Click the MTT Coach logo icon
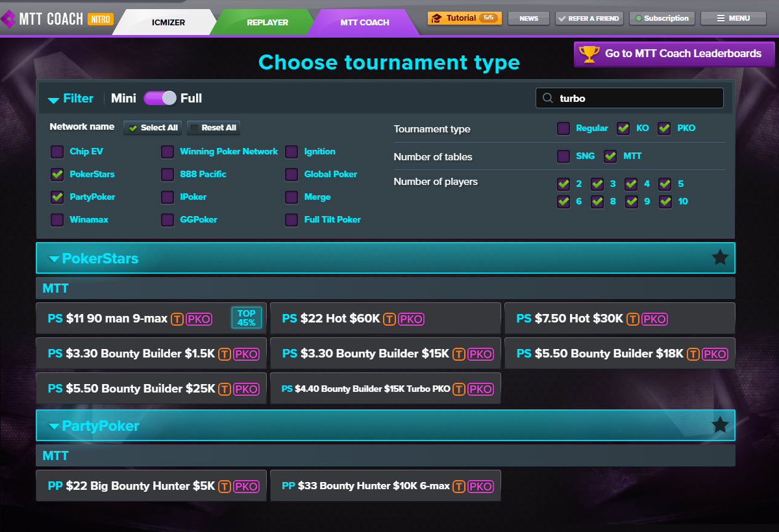 point(8,19)
